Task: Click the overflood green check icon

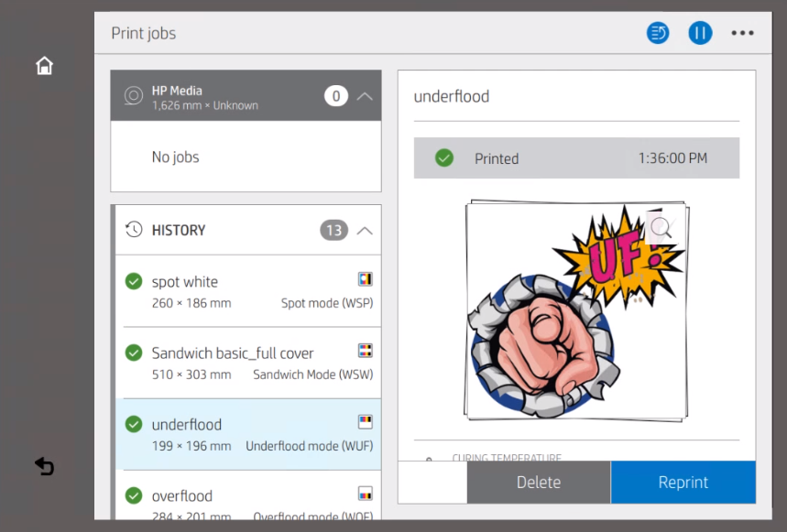Action: pyautogui.click(x=134, y=495)
